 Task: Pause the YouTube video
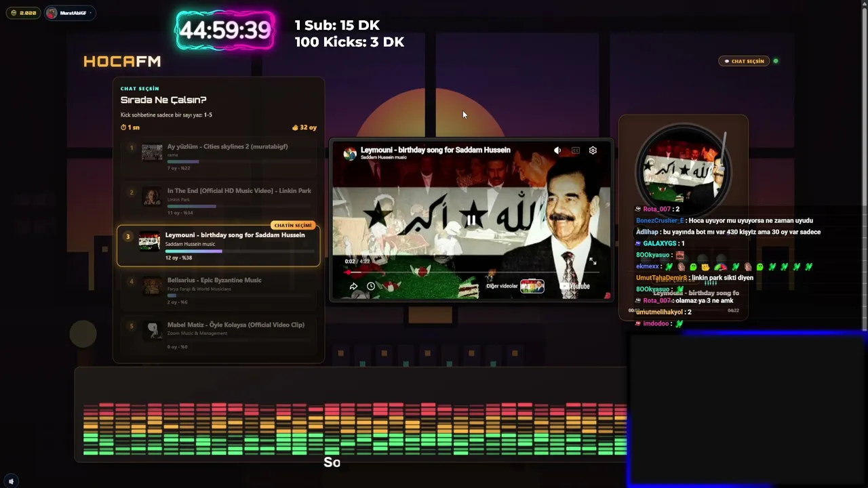pyautogui.click(x=471, y=220)
